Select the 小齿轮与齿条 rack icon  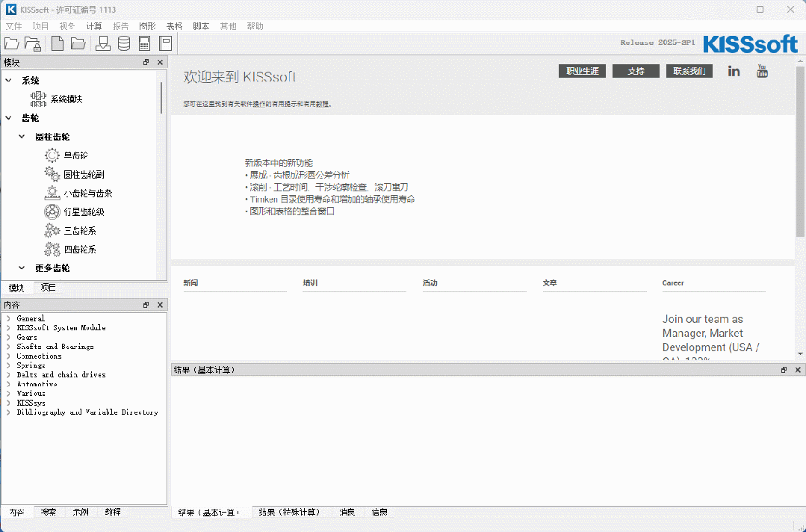pyautogui.click(x=52, y=193)
